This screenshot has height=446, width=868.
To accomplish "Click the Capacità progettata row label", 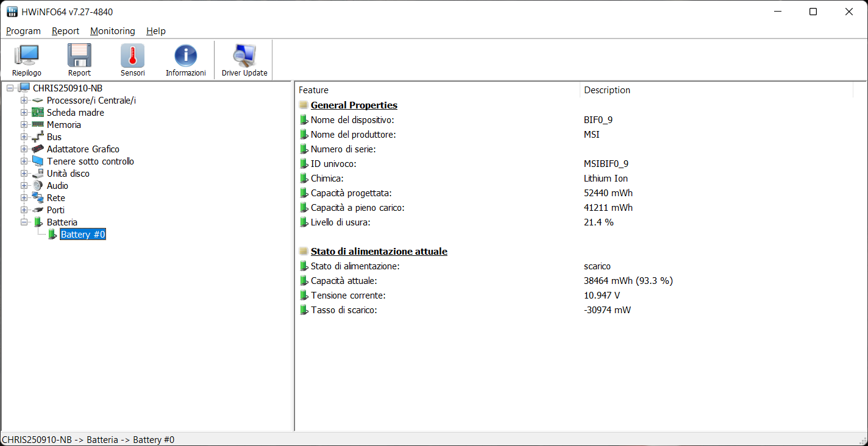I will [351, 193].
